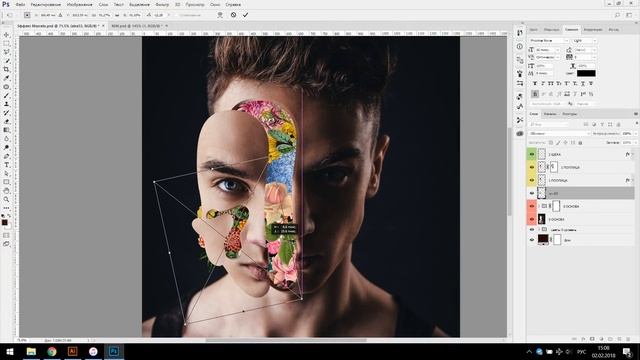
Task: Hide the selected gray-highlighted layer
Action: [x=531, y=193]
